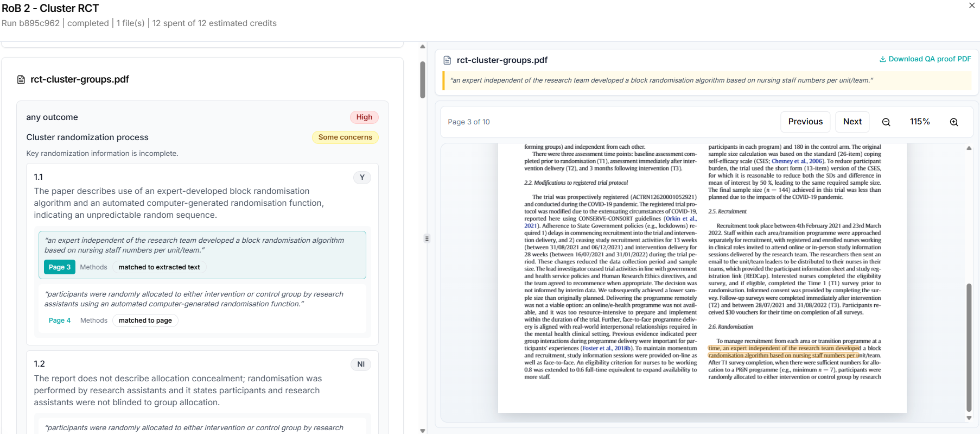Click the Some concerns badge
The image size is (980, 434).
pos(345,137)
